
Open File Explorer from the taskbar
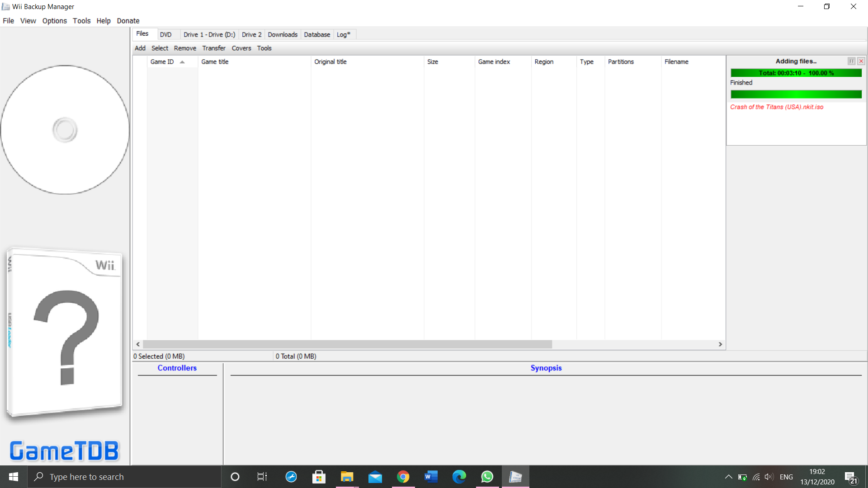(x=347, y=477)
